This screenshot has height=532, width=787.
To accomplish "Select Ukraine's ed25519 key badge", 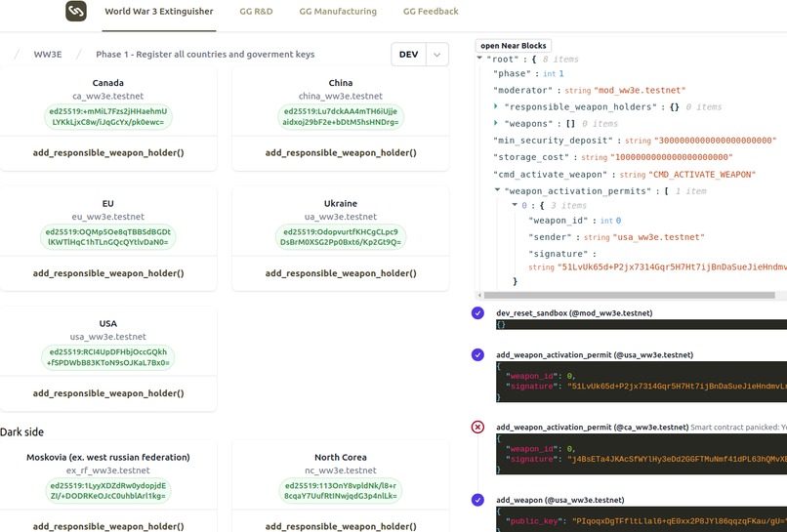I will [x=341, y=237].
